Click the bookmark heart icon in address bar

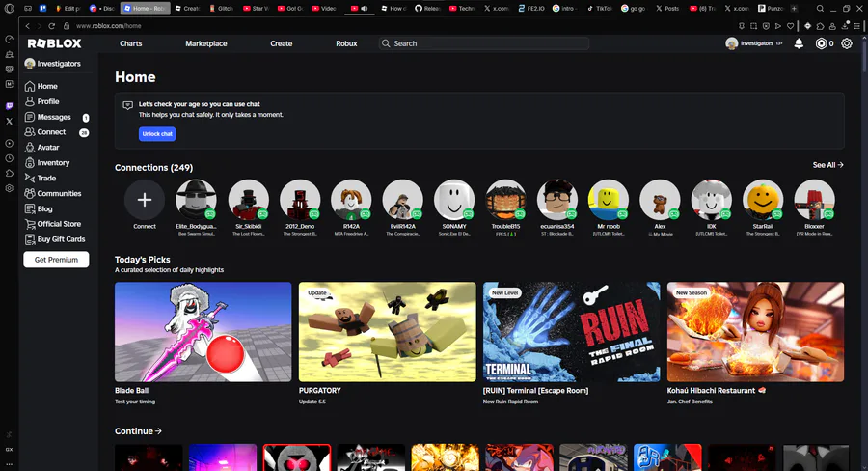791,25
